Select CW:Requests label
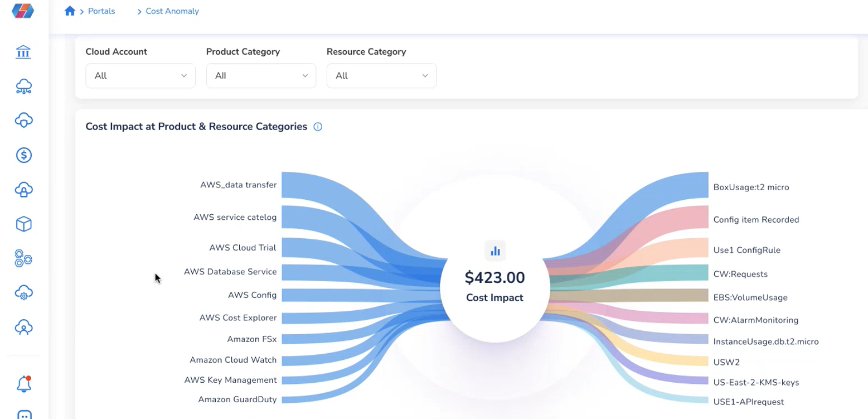The width and height of the screenshot is (868, 419). [x=741, y=274]
